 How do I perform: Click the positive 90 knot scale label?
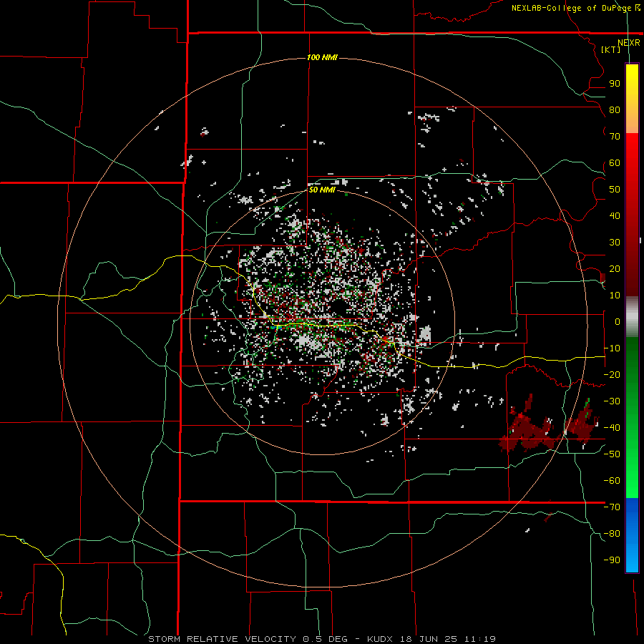point(615,84)
